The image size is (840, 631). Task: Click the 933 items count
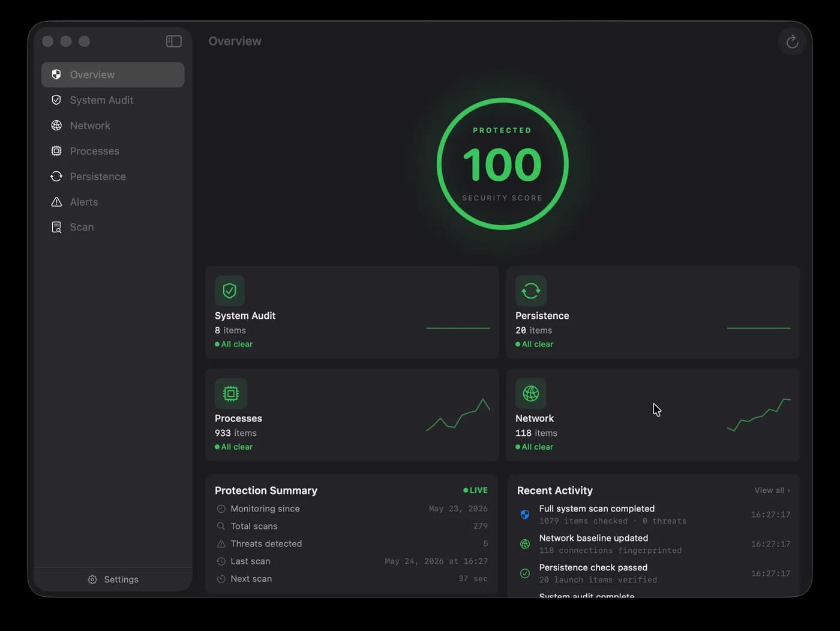pos(236,433)
